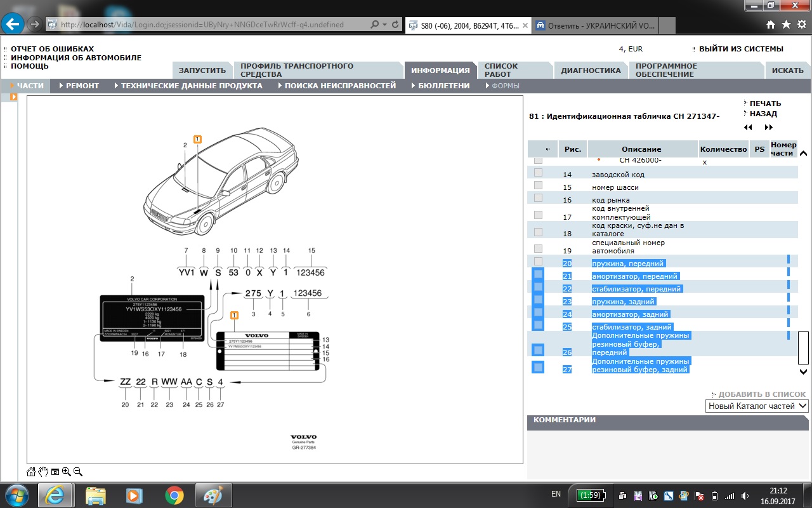Zoom out of the parts diagram

(77, 472)
